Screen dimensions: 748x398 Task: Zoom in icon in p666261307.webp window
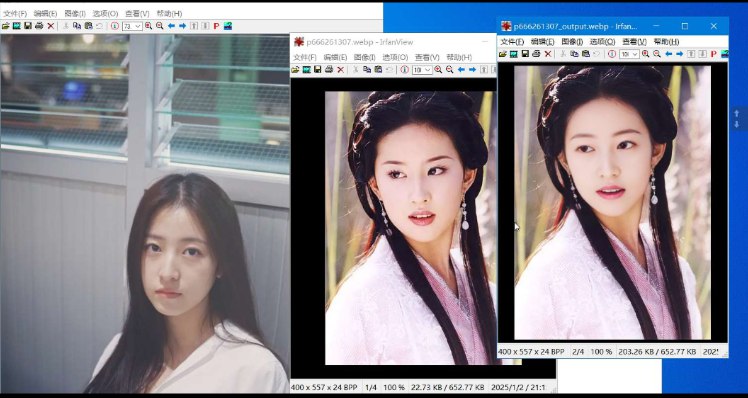[438, 70]
